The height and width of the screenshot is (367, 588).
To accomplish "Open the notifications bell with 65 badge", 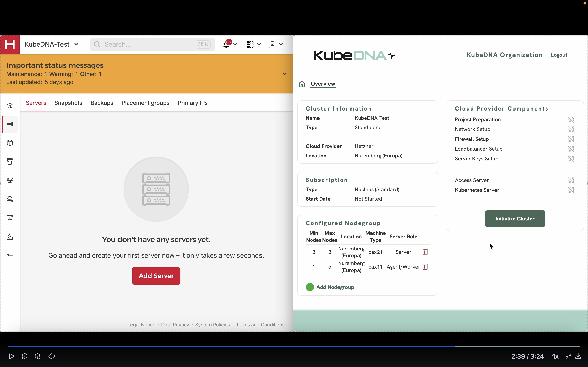I will 227,44.
